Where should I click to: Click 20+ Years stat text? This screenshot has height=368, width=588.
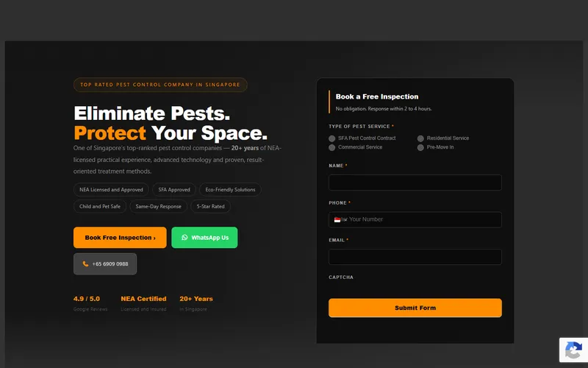point(196,299)
